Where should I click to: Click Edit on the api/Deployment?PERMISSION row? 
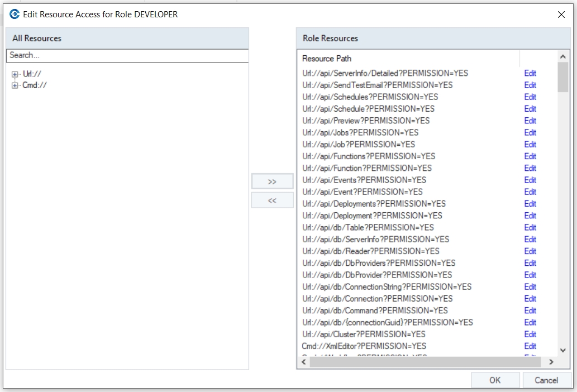(x=530, y=216)
